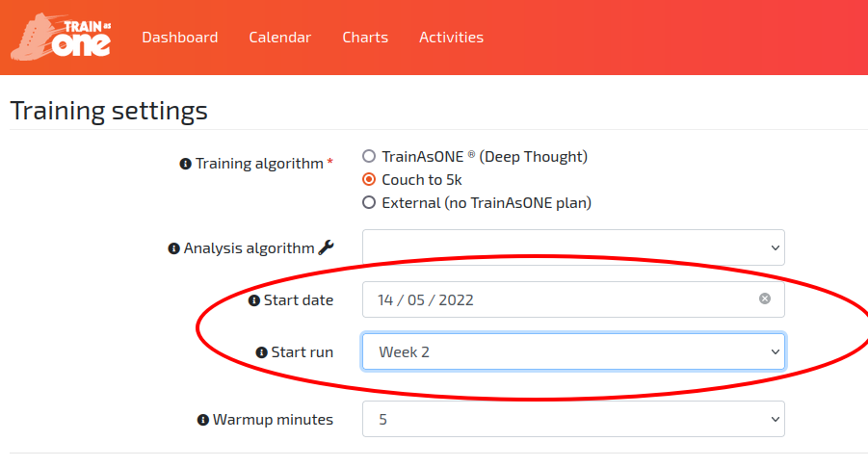Image resolution: width=868 pixels, height=467 pixels.
Task: Click info icon beside Warmup minutes
Action: (x=203, y=420)
